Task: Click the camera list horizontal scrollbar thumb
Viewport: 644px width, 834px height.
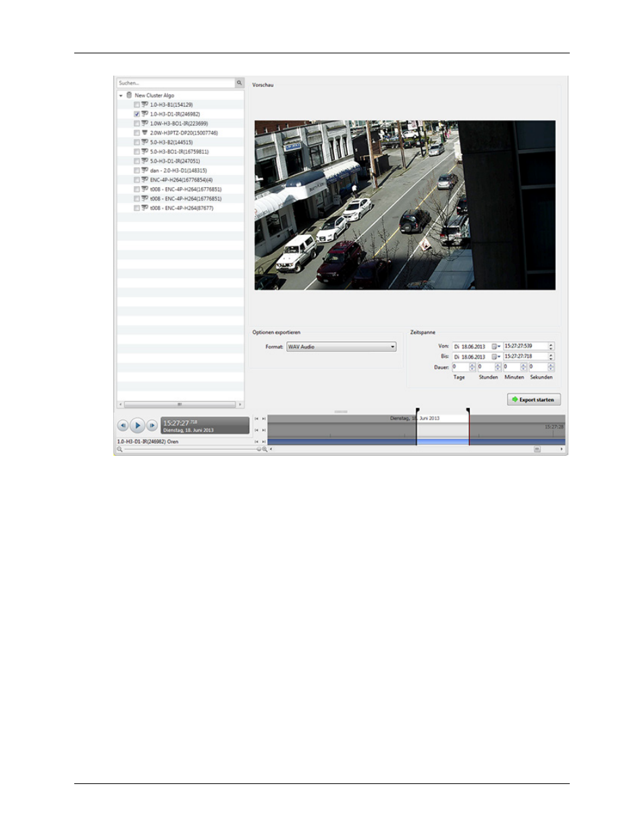Action: click(180, 405)
